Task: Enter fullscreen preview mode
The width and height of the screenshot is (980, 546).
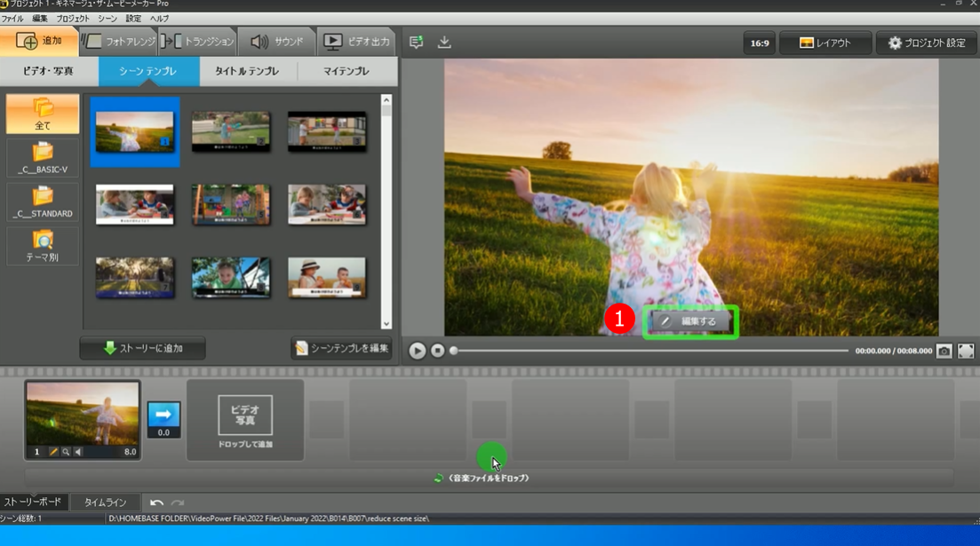Action: point(966,352)
